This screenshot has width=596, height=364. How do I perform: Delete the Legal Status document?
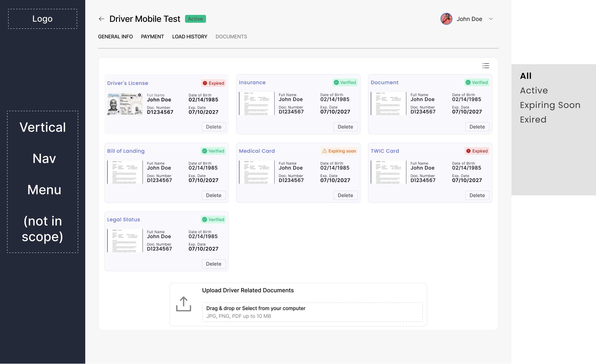point(214,264)
